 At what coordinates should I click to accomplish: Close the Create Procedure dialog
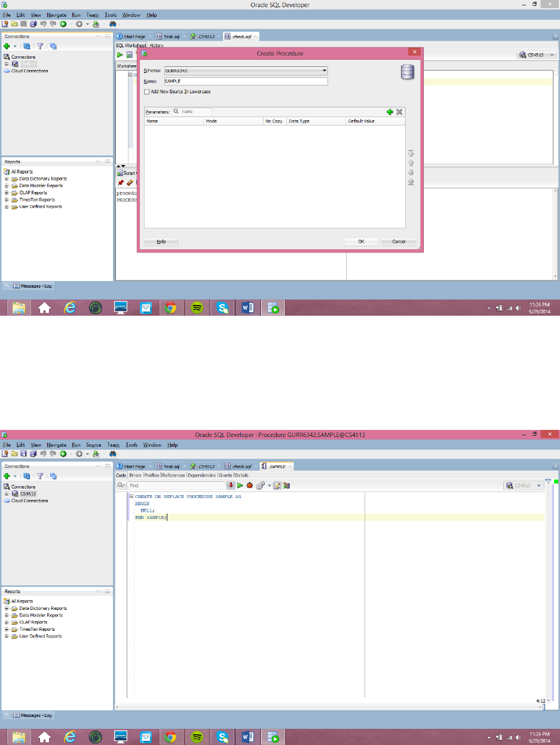click(x=413, y=53)
